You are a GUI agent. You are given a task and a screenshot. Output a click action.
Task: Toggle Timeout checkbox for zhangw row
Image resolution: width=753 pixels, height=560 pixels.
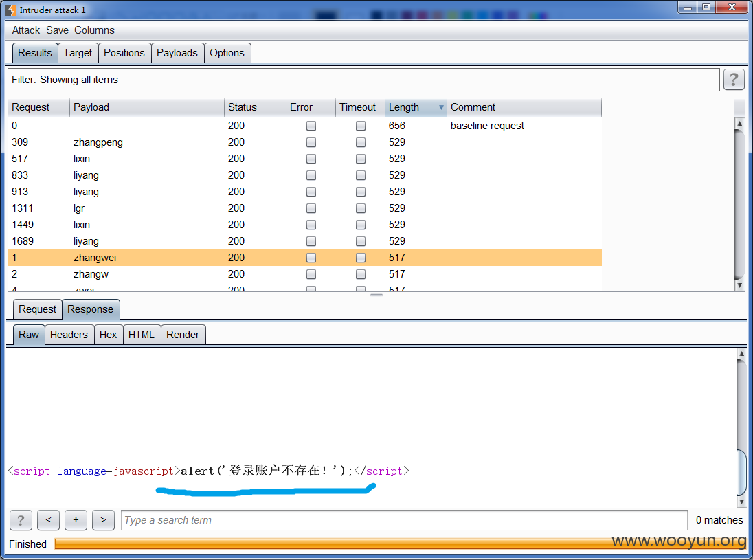pyautogui.click(x=361, y=274)
